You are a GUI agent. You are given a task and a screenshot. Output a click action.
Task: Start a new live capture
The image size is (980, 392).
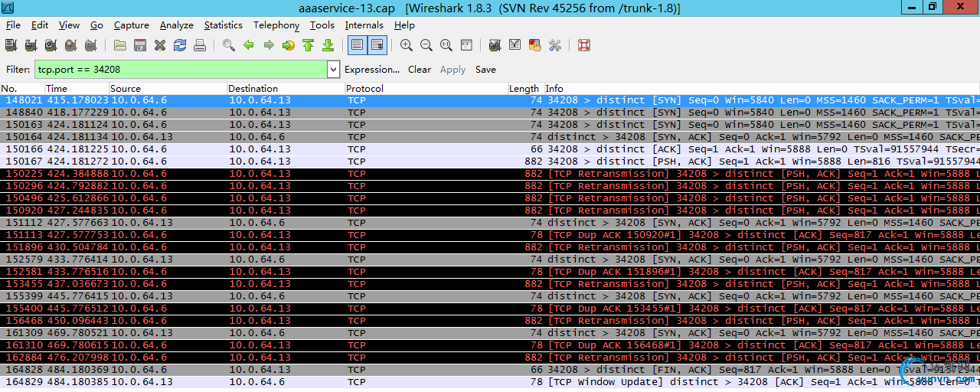(51, 45)
